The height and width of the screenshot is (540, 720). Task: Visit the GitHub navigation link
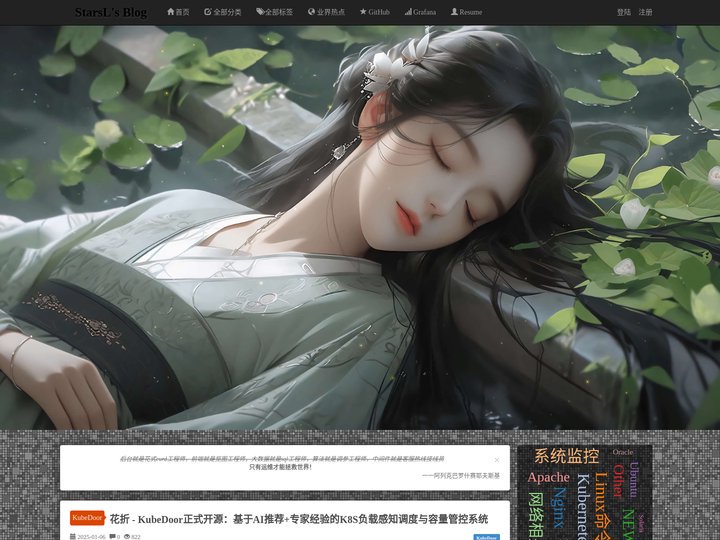click(x=375, y=12)
